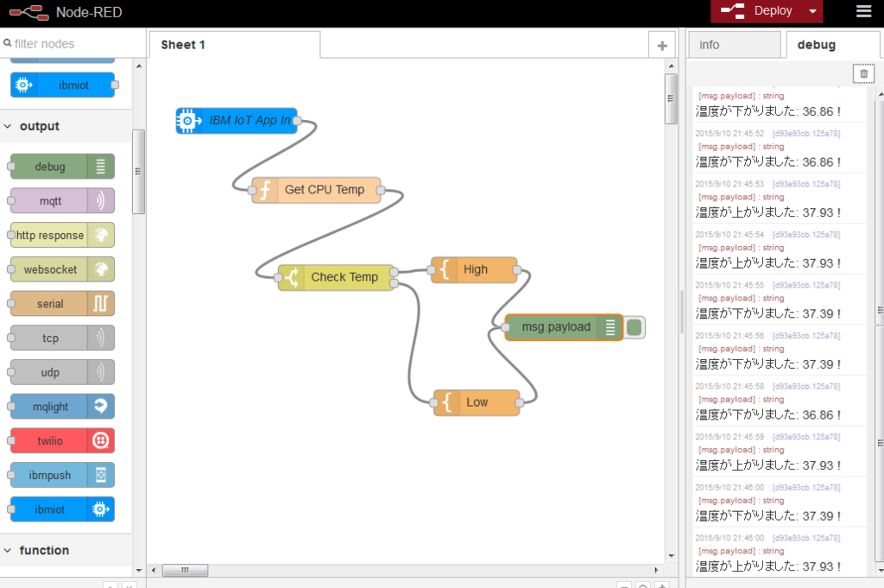Select the Sheet 1 tab
This screenshot has width=884, height=588.
[x=235, y=45]
